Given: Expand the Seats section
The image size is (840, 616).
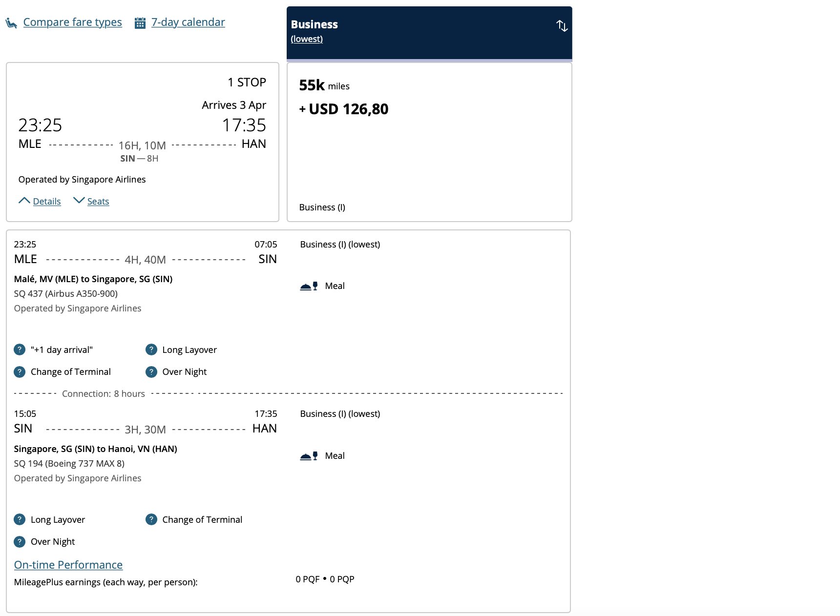Looking at the screenshot, I should click(x=91, y=201).
